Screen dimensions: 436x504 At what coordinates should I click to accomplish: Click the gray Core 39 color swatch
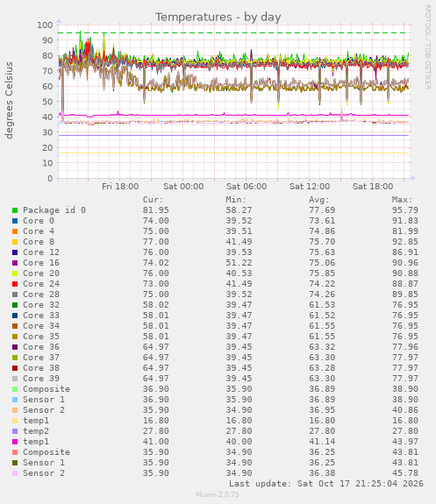pos(15,379)
